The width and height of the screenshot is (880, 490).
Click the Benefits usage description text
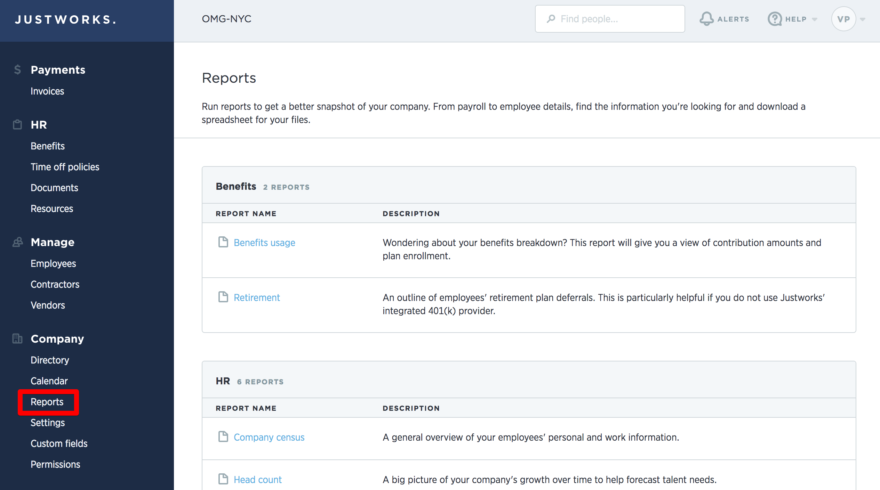[602, 249]
